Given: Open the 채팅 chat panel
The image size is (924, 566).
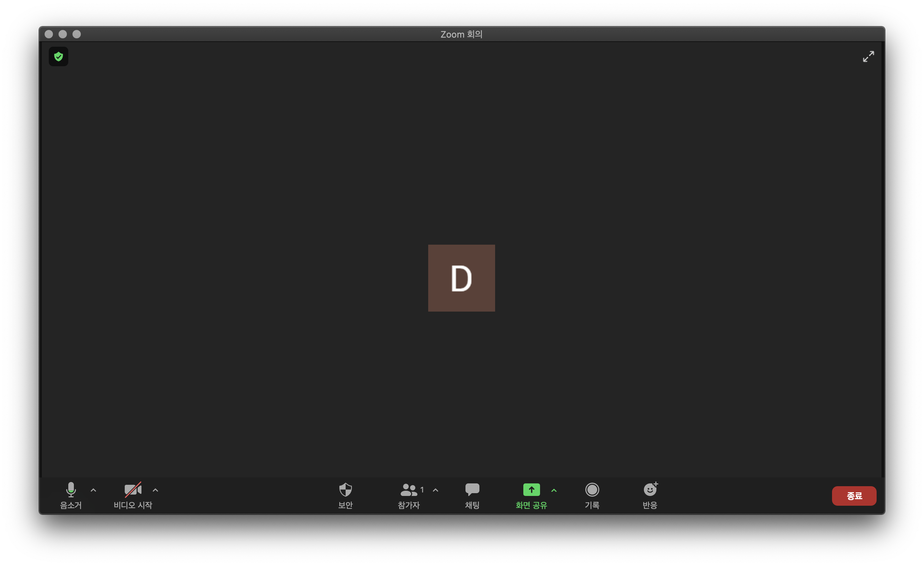Looking at the screenshot, I should 472,489.
